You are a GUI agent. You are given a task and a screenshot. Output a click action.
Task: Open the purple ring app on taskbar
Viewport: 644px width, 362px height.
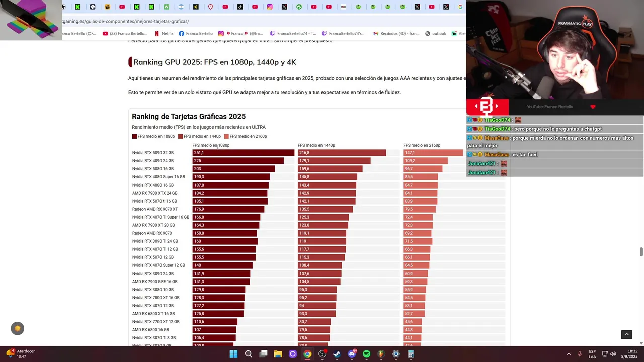click(293, 354)
